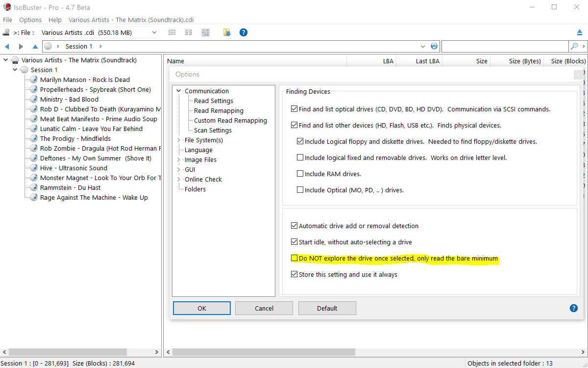Go up one level with up arrow

35,46
